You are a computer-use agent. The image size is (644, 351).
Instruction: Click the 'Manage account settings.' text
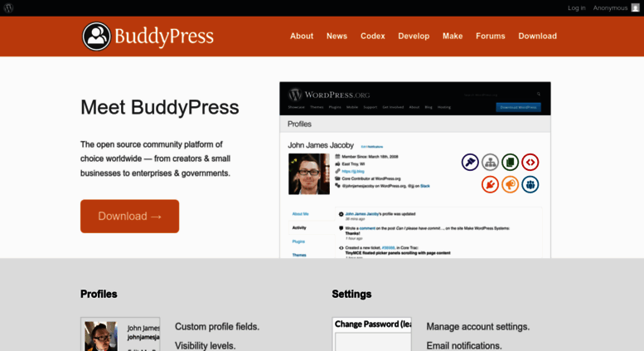point(478,327)
